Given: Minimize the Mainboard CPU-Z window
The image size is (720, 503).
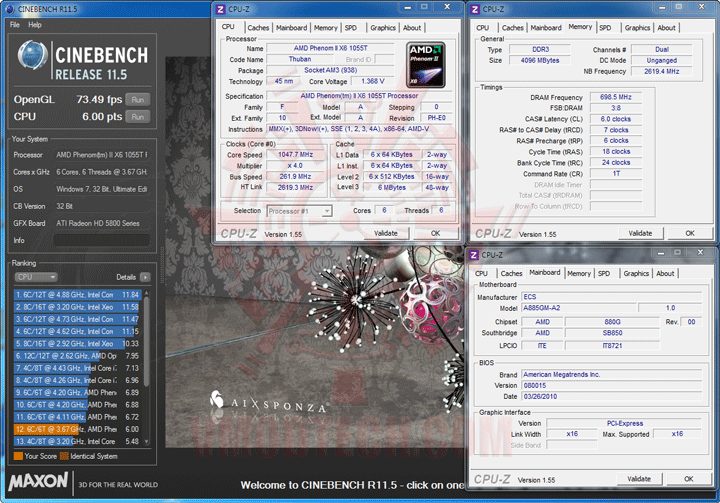Looking at the screenshot, I should tap(661, 253).
